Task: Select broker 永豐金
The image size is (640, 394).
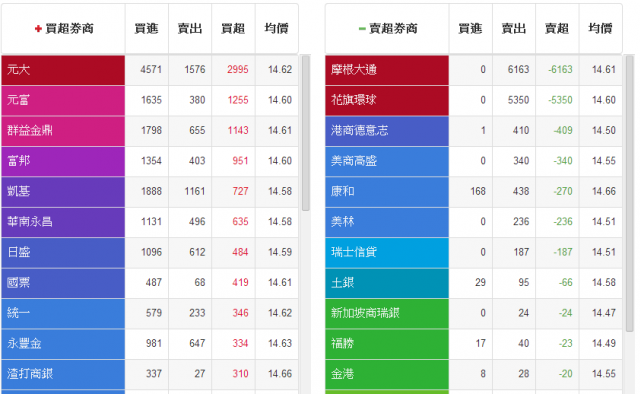Action: pyautogui.click(x=63, y=344)
